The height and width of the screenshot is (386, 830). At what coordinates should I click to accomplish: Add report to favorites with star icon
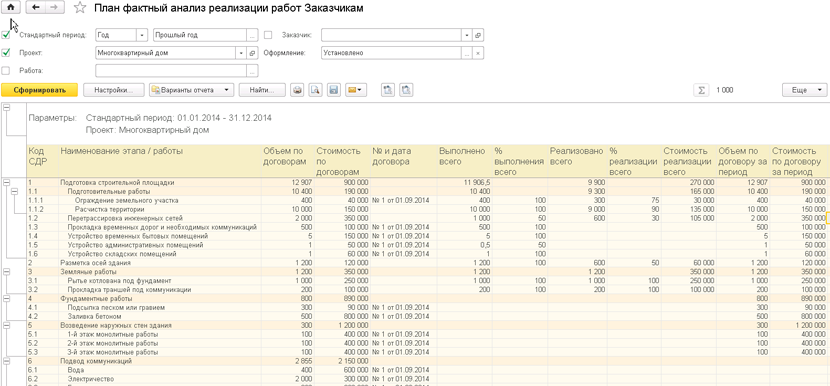(80, 7)
